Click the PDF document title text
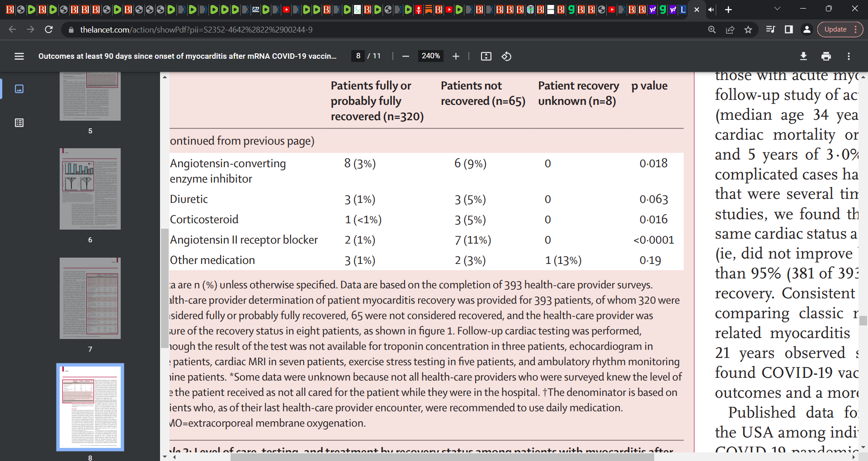Screen dimensions: 868x461 point(187,56)
